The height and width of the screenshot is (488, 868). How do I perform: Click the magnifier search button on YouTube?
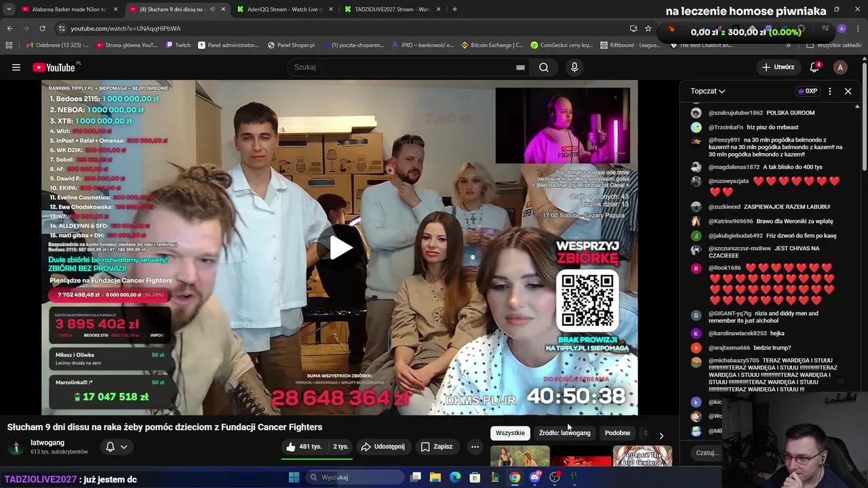[x=543, y=67]
